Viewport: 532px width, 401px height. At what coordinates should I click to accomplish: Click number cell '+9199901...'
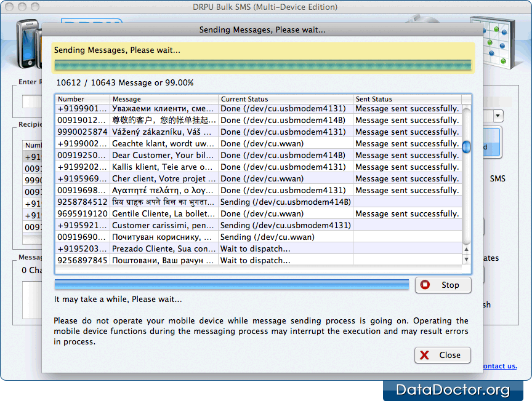pos(82,108)
